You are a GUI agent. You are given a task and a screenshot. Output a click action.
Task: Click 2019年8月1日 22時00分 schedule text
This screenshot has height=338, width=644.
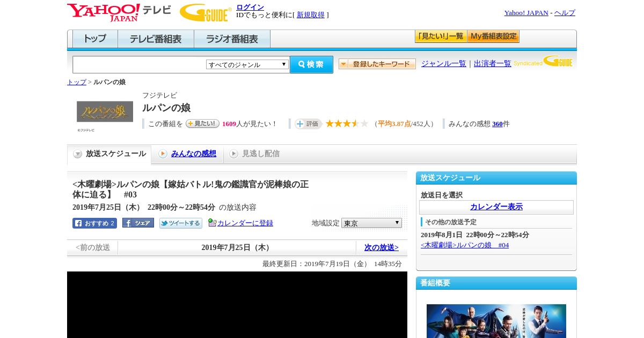coord(475,235)
